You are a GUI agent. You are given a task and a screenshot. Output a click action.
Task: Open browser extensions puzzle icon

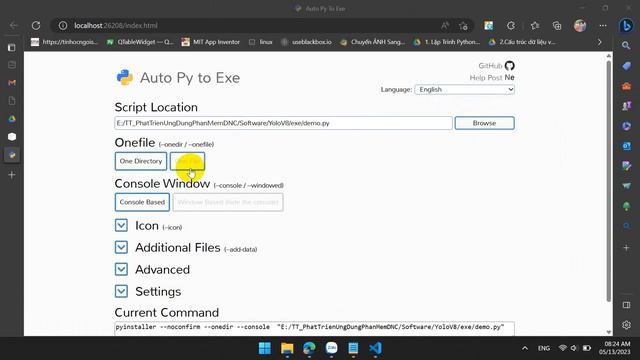511,25
